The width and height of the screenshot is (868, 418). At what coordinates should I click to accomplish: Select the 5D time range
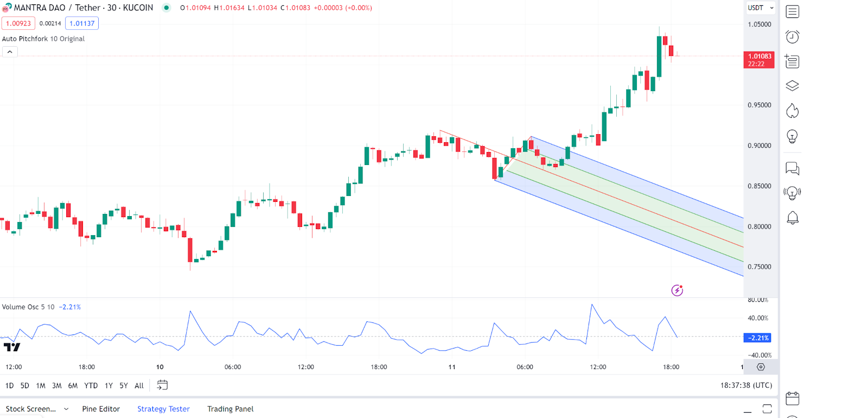(24, 385)
